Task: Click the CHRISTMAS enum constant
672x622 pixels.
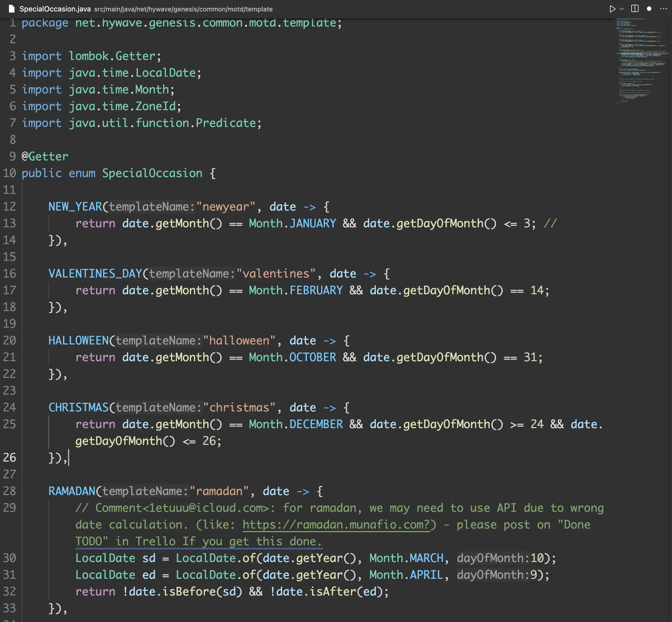Action: point(78,408)
